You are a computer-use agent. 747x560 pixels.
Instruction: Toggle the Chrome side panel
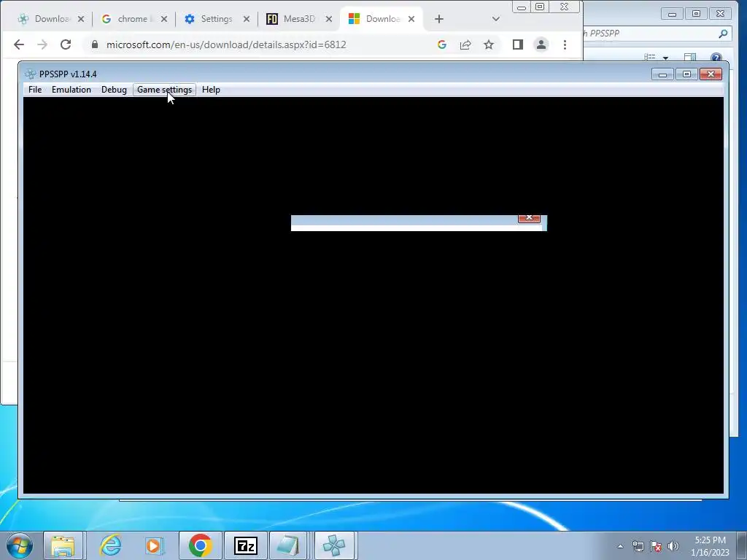click(518, 44)
